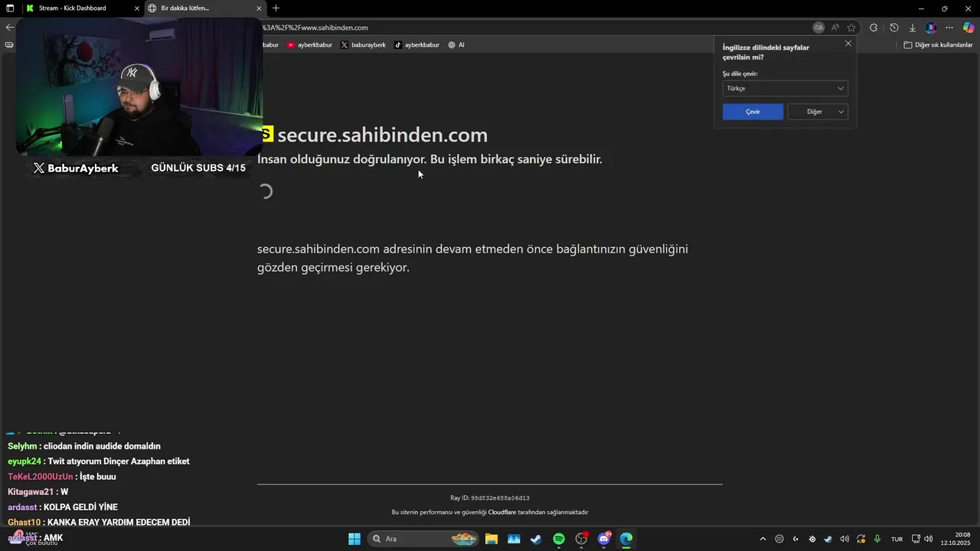
Task: Open Spotify from the taskbar
Action: click(x=559, y=539)
